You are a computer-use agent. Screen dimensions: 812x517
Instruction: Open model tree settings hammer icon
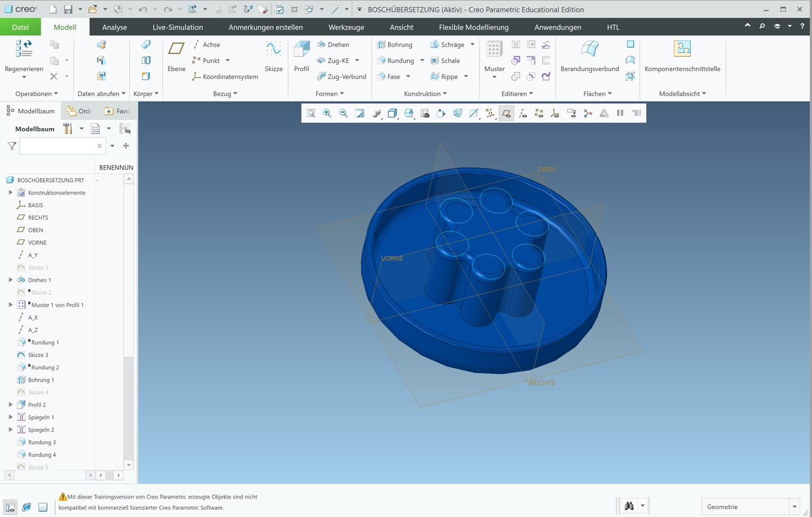click(68, 129)
